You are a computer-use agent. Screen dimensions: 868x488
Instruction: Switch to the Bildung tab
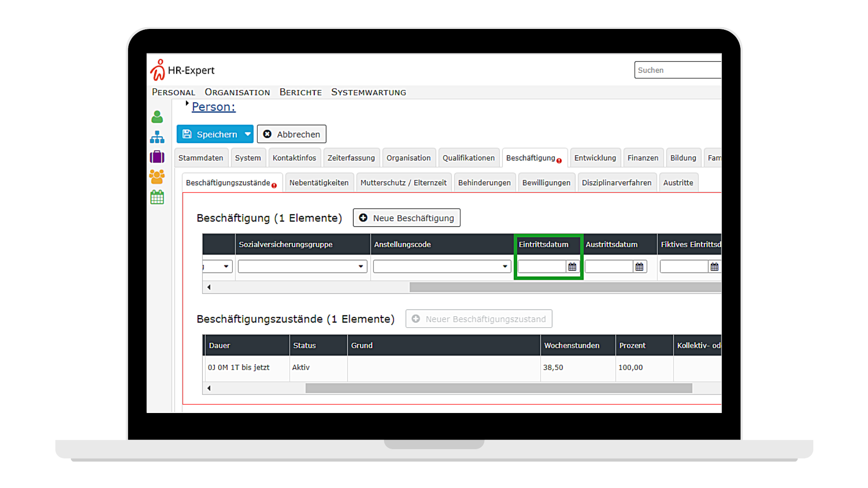coord(683,158)
